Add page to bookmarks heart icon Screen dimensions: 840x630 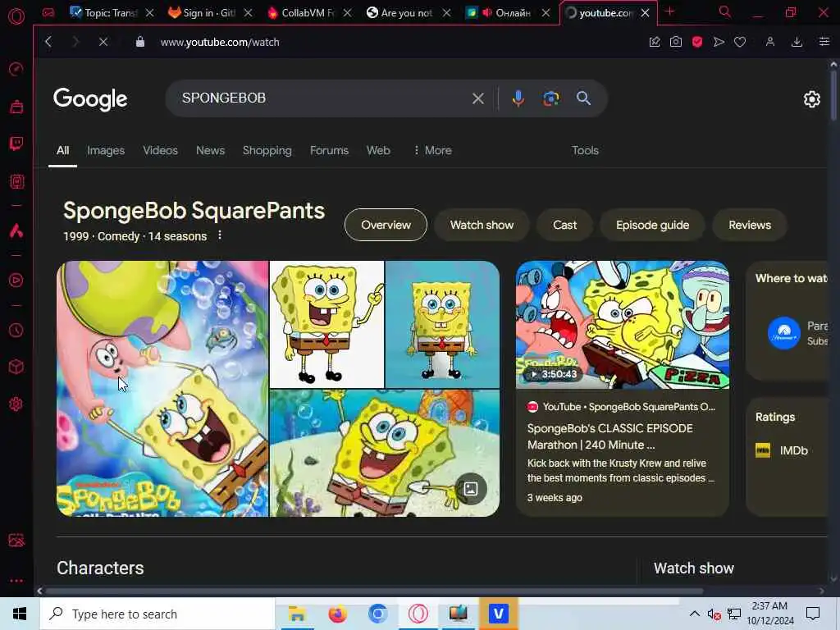tap(740, 42)
